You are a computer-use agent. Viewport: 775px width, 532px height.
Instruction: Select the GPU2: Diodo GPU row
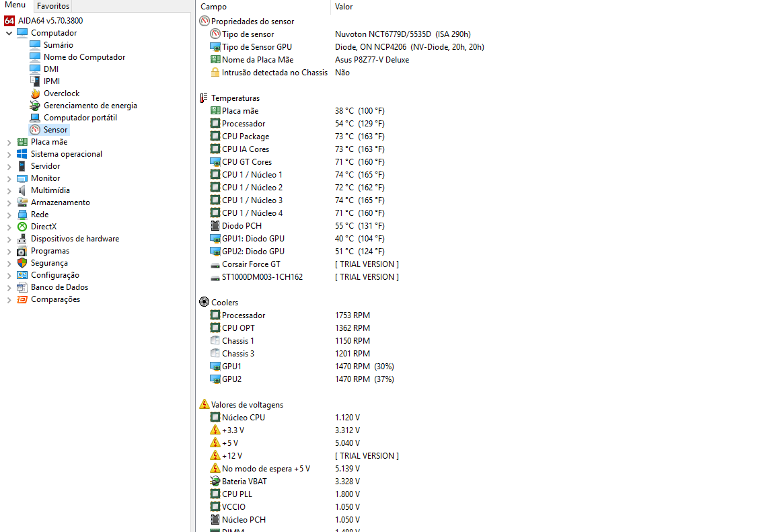tap(297, 252)
